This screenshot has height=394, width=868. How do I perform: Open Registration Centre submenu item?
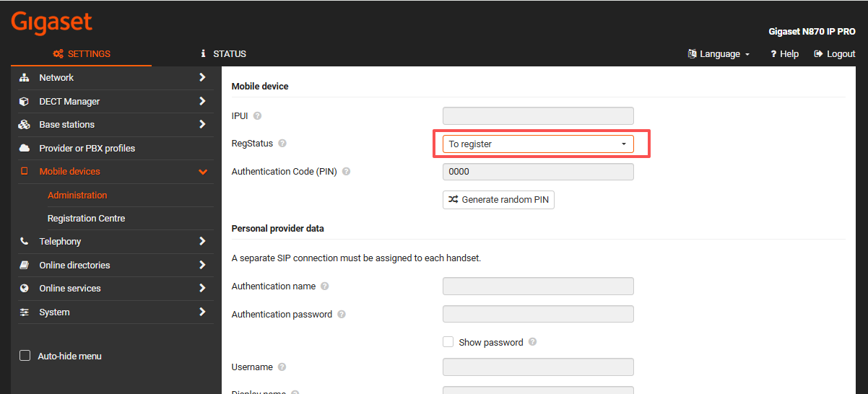(x=87, y=219)
